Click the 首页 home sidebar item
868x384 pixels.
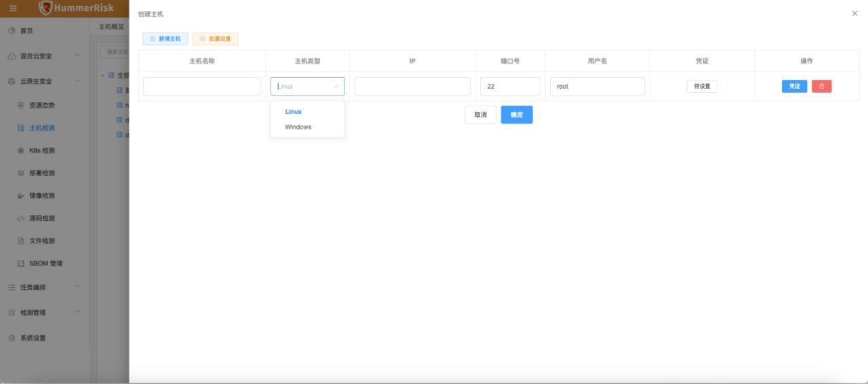pos(26,31)
